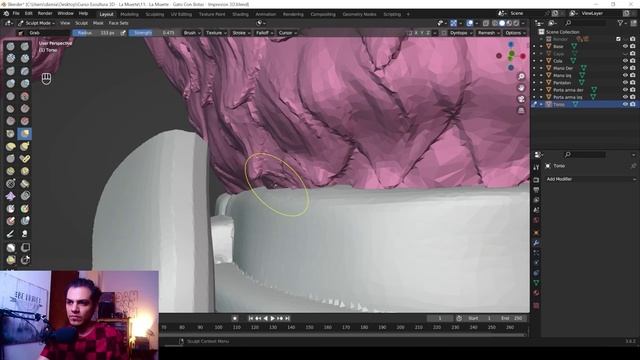Play the timeline animation

(273, 318)
